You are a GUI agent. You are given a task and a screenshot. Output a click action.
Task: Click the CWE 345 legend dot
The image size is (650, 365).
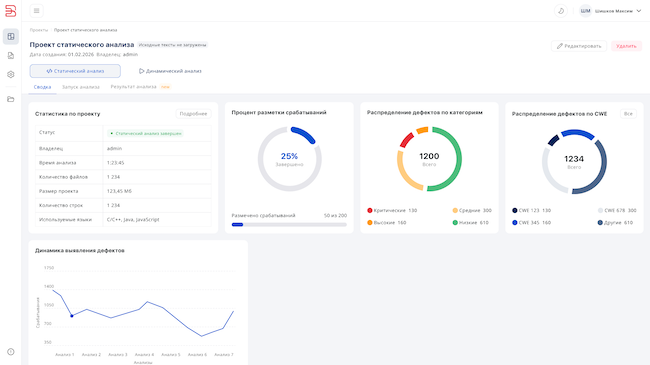(x=515, y=223)
